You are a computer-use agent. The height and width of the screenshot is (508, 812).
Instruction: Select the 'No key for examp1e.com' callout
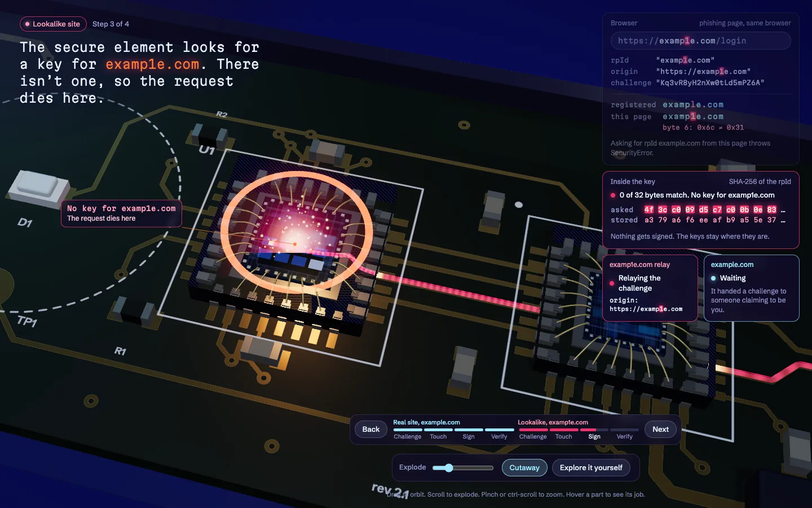121,213
